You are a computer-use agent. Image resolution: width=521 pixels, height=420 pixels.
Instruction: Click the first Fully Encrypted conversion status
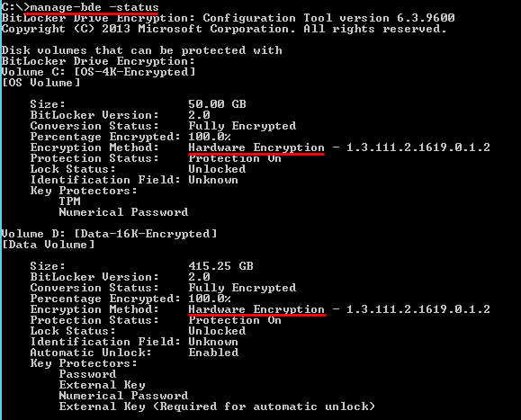click(x=242, y=126)
